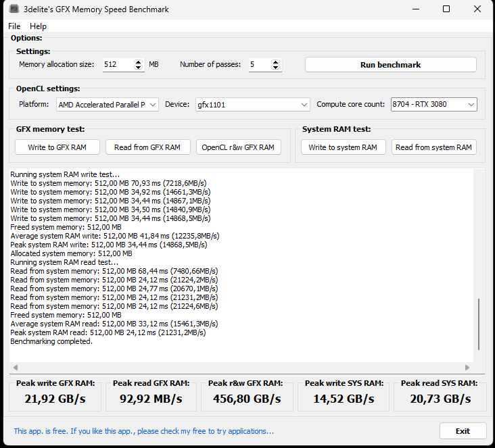Image resolution: width=495 pixels, height=448 pixels.
Task: Click Read from system RAM button
Action: 433,147
